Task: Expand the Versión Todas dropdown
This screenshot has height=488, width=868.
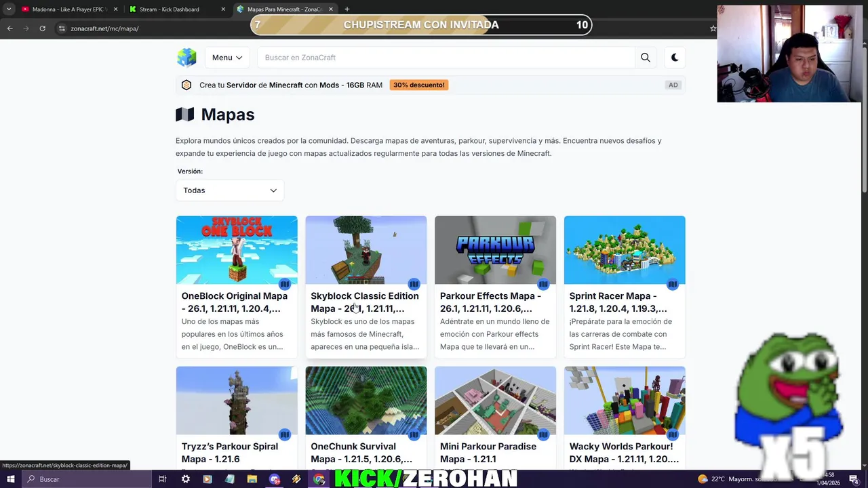Action: tap(230, 190)
